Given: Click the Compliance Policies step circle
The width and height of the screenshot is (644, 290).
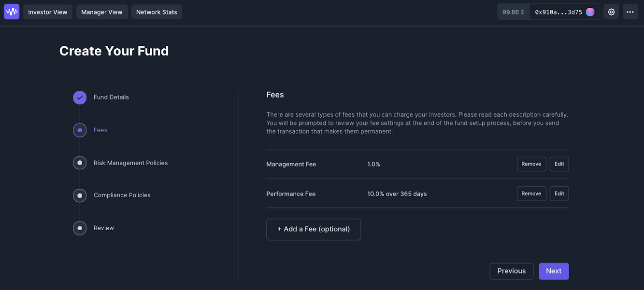Looking at the screenshot, I should pyautogui.click(x=80, y=195).
